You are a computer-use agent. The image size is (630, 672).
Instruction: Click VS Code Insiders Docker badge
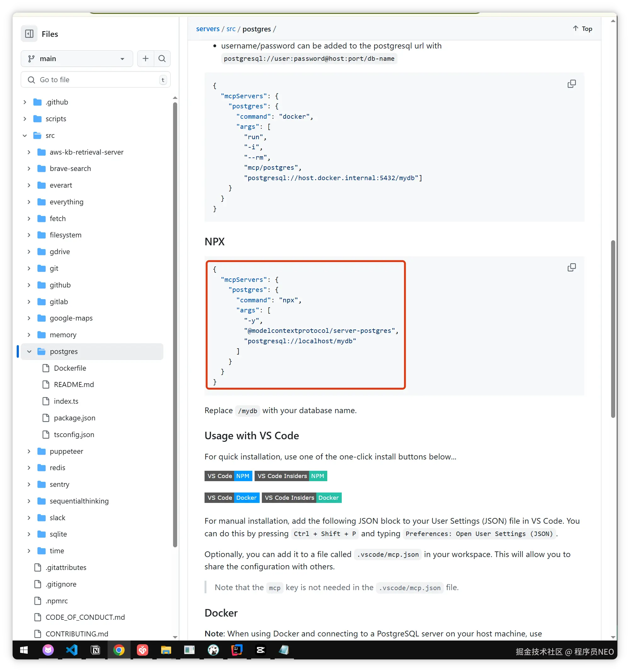click(x=301, y=497)
